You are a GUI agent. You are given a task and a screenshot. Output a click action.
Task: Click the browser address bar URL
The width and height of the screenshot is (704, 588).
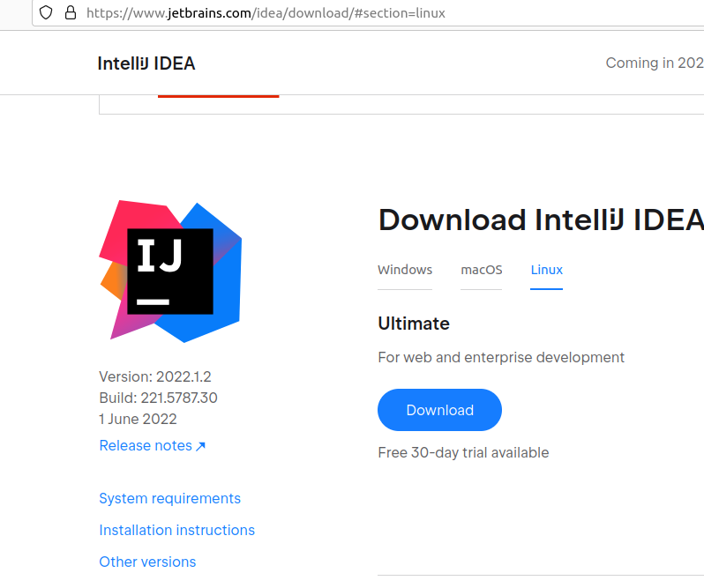[x=265, y=13]
